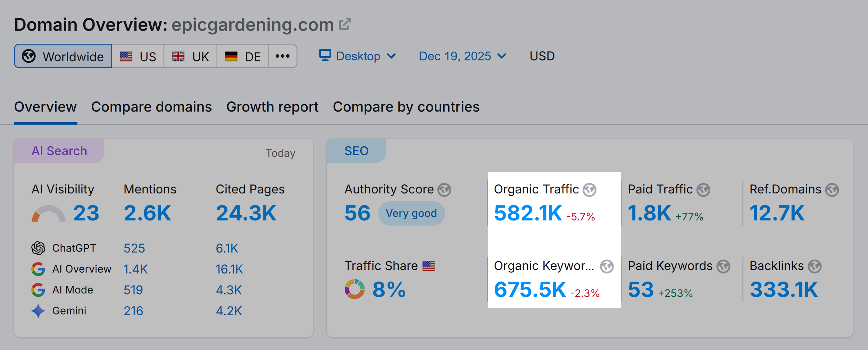Click the Gemini star icon
Image resolution: width=868 pixels, height=350 pixels.
pyautogui.click(x=39, y=310)
